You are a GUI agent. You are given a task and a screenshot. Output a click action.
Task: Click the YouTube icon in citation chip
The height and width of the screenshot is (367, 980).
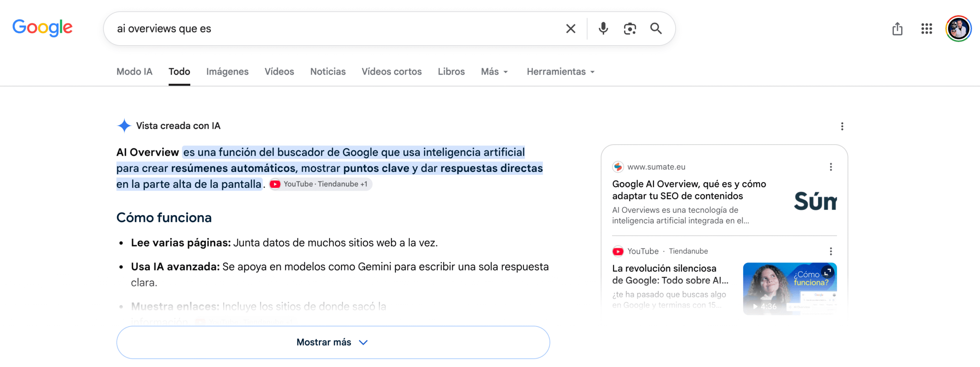(275, 184)
